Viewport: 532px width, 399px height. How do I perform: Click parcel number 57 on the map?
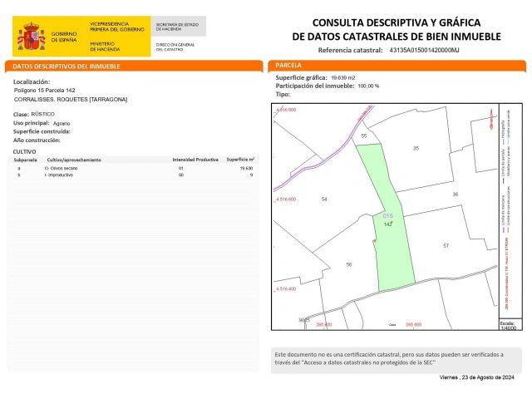446,246
